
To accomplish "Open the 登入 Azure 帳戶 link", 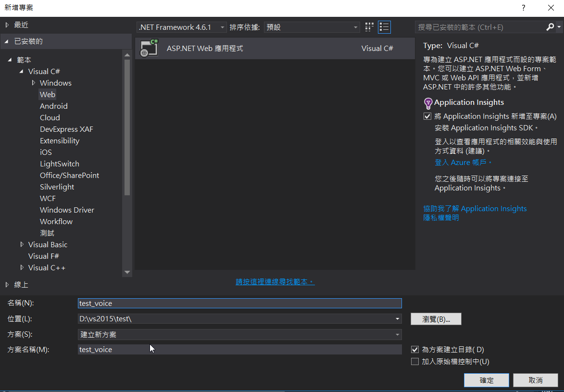I will [464, 163].
